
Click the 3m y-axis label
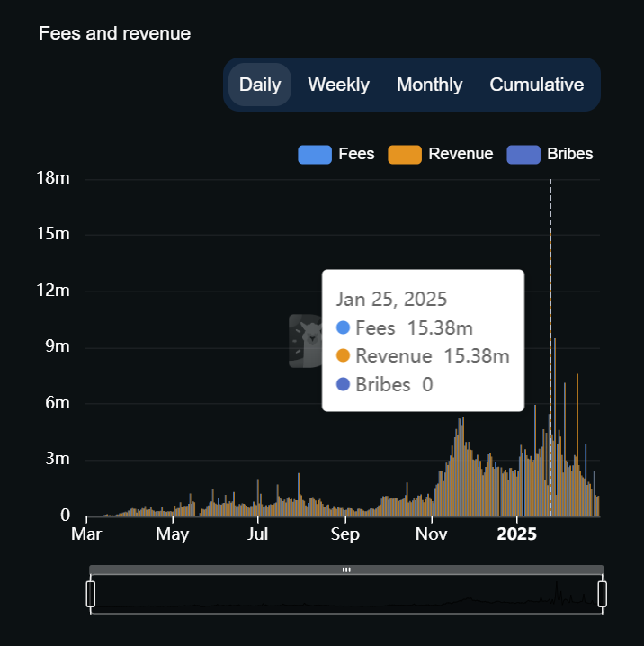(x=58, y=459)
